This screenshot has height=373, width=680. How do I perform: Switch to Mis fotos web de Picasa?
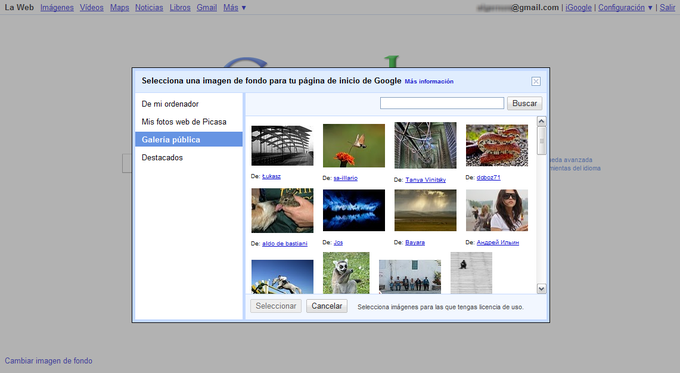click(x=189, y=122)
